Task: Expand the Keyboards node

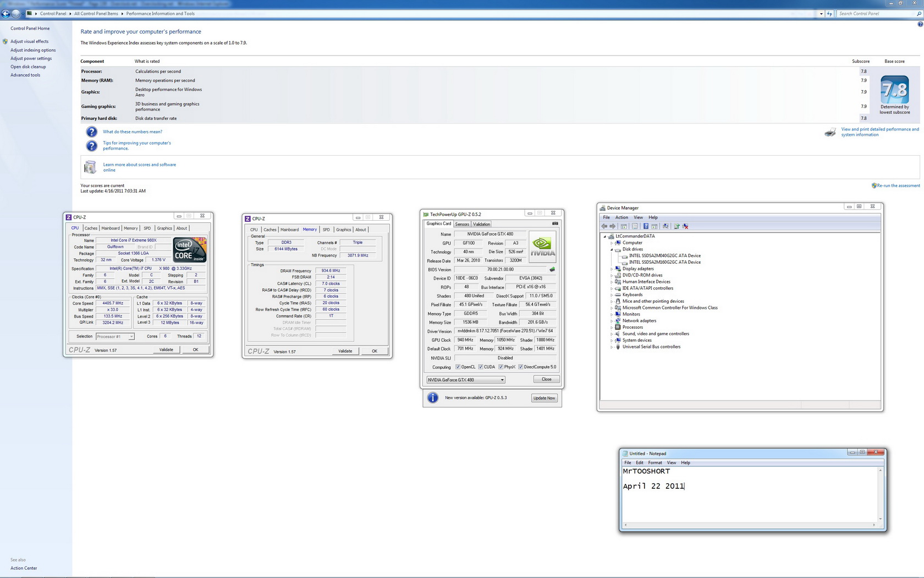Action: coord(612,295)
